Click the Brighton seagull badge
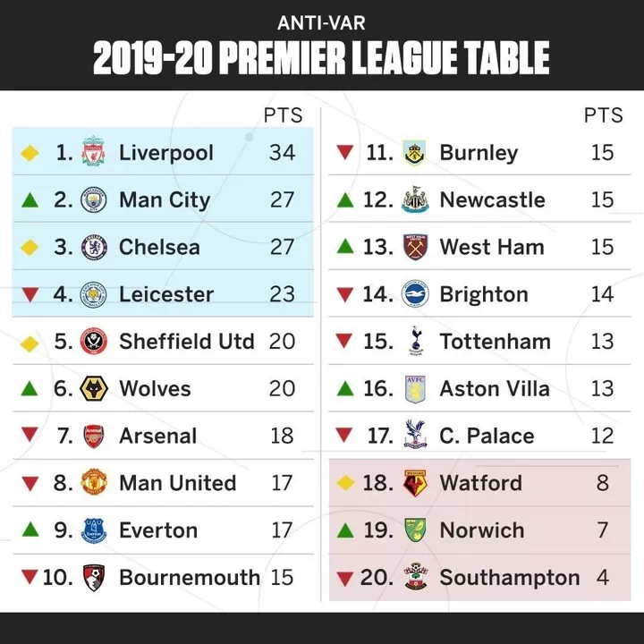 point(415,294)
